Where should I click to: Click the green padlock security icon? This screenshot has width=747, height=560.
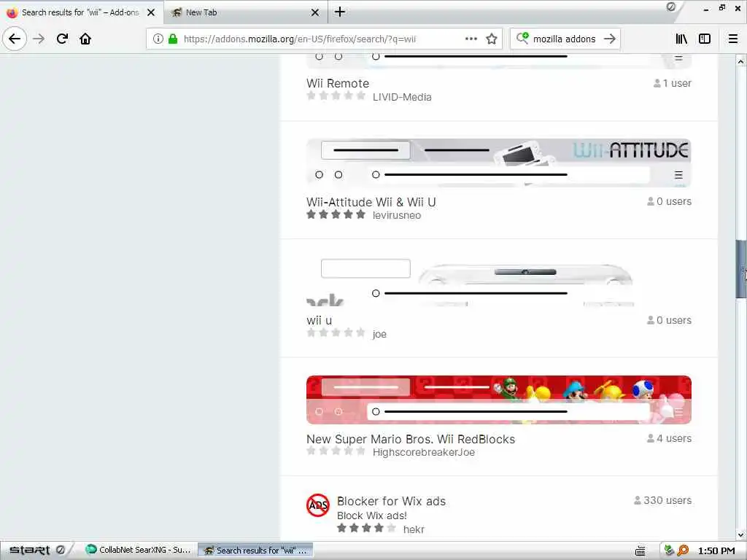click(173, 39)
